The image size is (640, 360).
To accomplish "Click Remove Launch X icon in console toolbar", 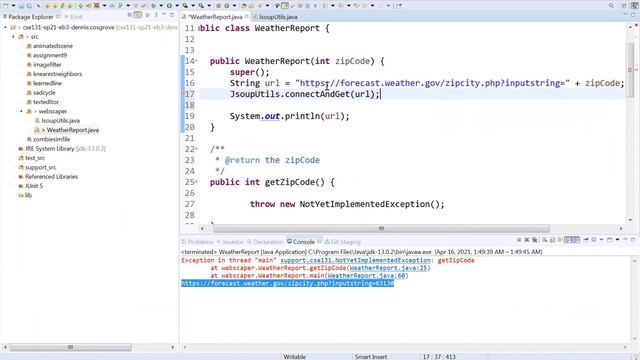I will (x=527, y=240).
